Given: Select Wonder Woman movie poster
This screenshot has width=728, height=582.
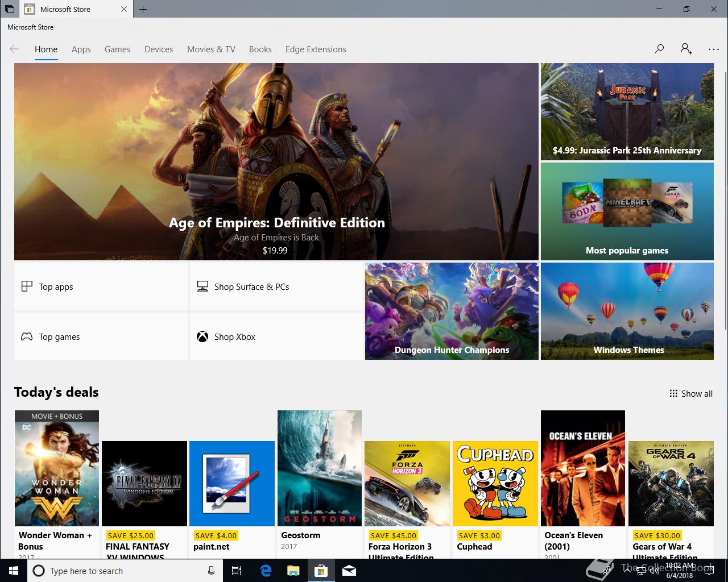Looking at the screenshot, I should pyautogui.click(x=57, y=468).
